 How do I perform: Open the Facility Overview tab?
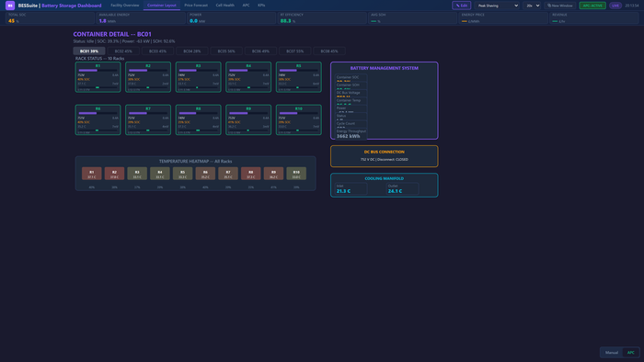coord(125,6)
